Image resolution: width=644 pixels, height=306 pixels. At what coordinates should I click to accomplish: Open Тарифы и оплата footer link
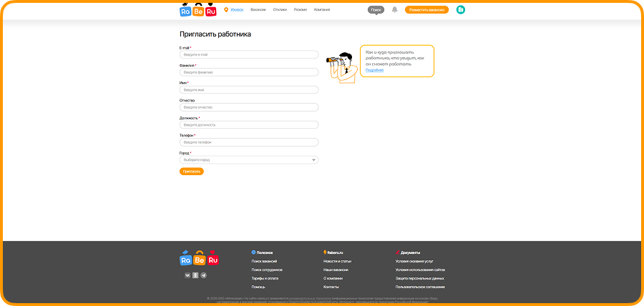265,278
